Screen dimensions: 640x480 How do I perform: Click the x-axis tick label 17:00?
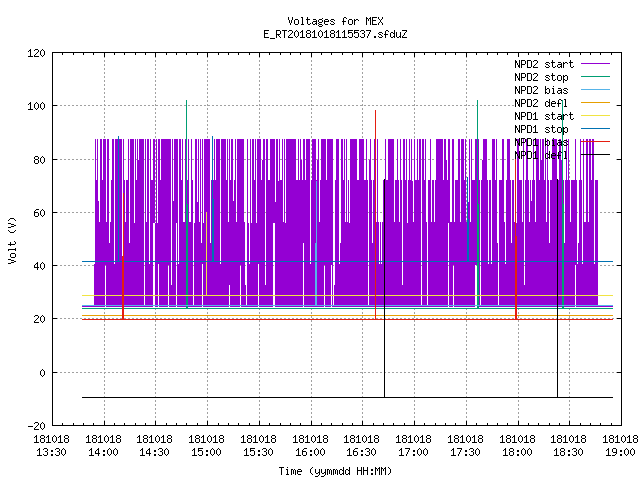(413, 452)
